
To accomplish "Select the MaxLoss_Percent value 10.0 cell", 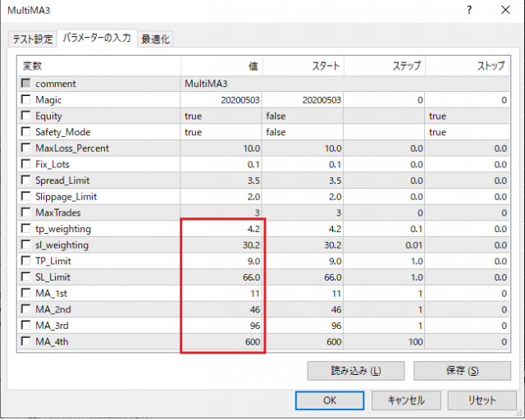I will point(221,148).
